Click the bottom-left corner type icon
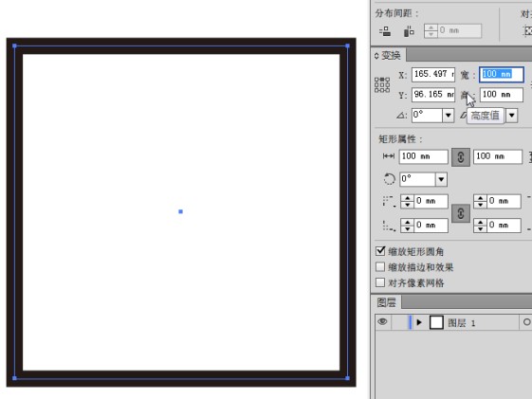 point(388,226)
